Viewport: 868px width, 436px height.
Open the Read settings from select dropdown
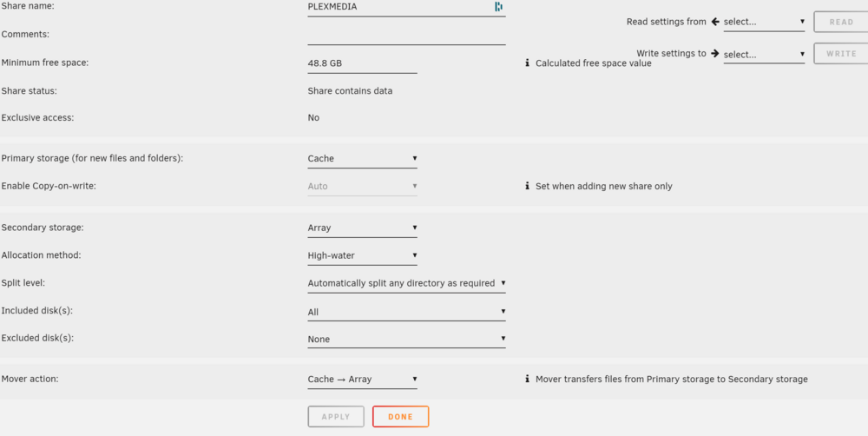coord(764,23)
